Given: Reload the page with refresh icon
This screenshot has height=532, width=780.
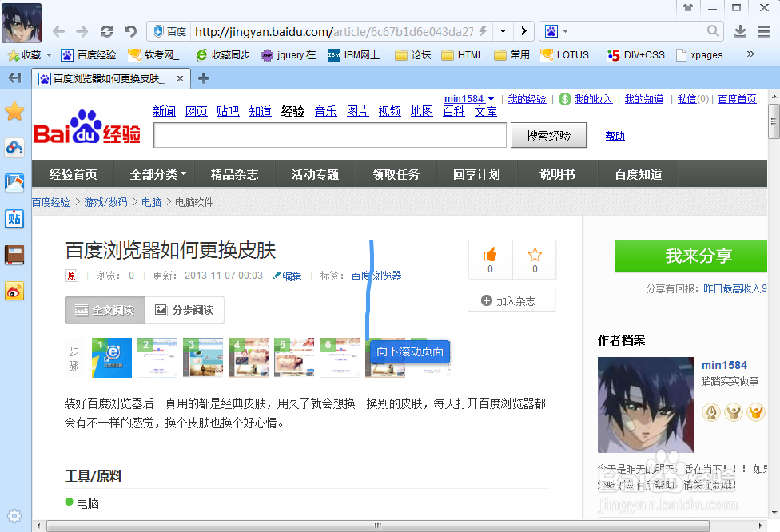Looking at the screenshot, I should tap(106, 32).
